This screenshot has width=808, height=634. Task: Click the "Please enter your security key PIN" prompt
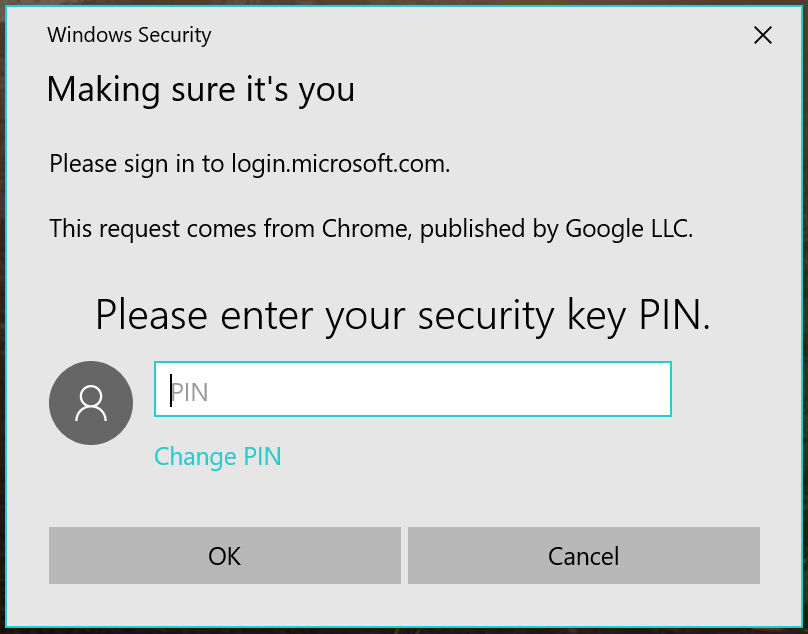[x=403, y=315]
